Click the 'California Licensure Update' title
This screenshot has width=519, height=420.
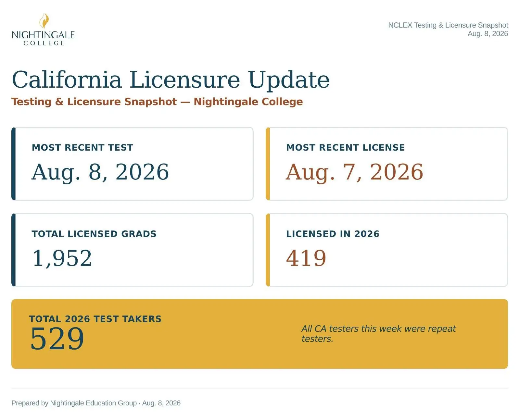(x=171, y=80)
